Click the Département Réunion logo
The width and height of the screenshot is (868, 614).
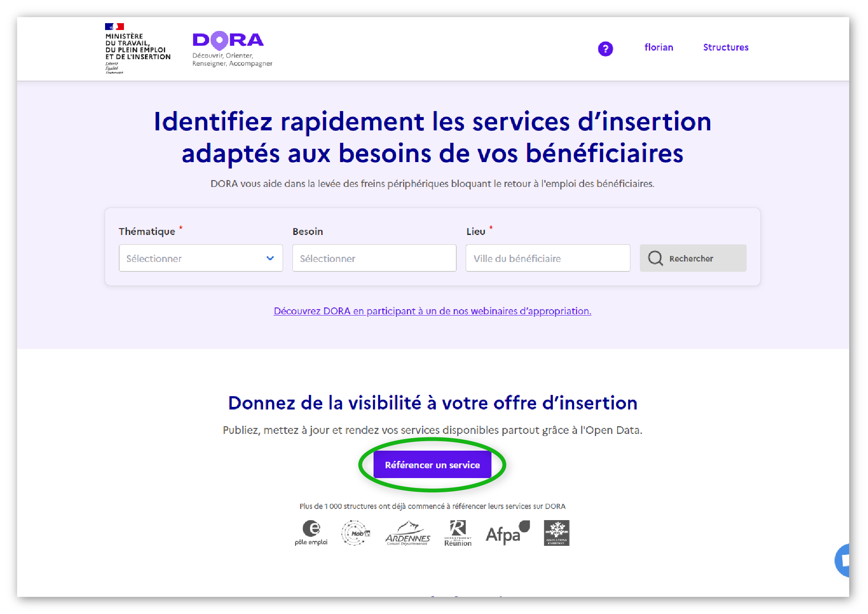coord(458,533)
